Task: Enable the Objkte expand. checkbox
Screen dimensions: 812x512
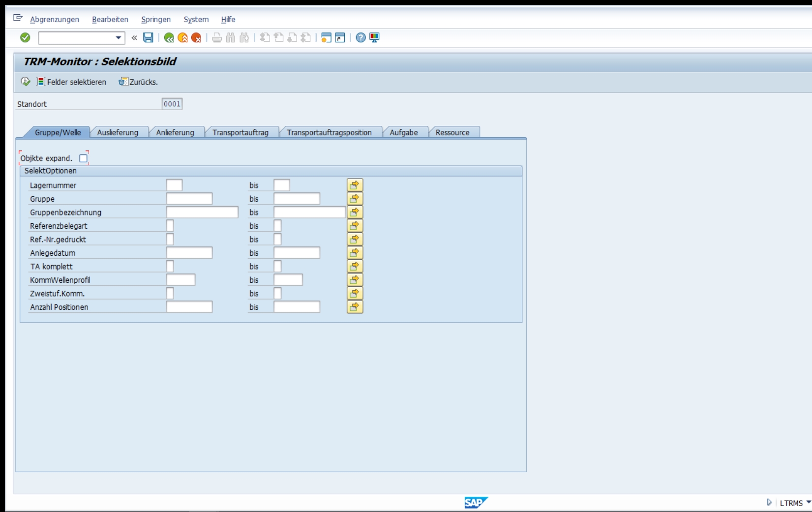Action: (x=84, y=158)
